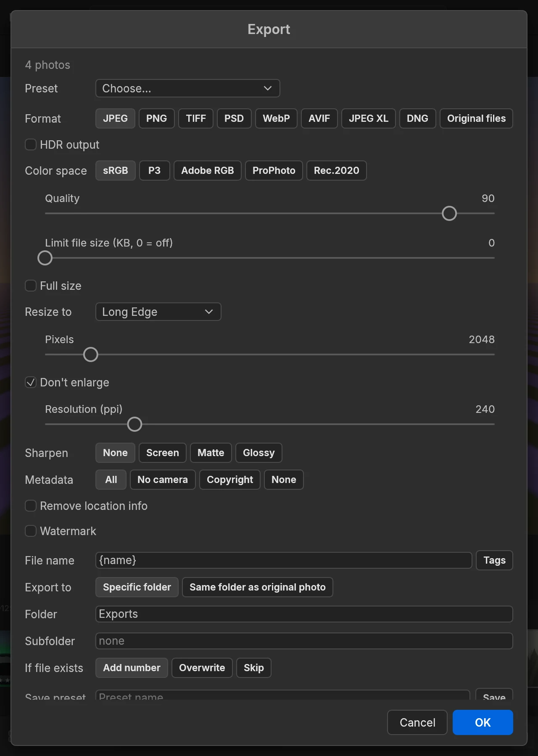Viewport: 538px width, 756px height.
Task: Open the file name Tags button
Action: pos(494,560)
